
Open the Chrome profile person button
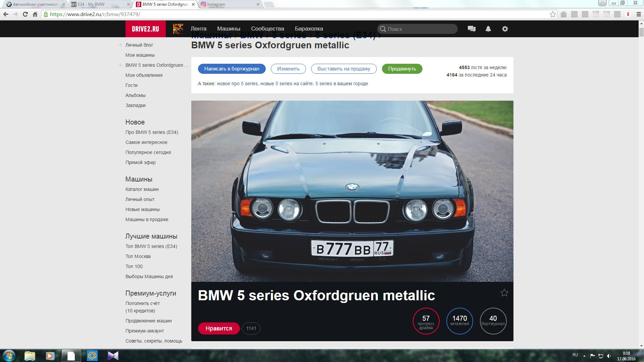(602, 3)
